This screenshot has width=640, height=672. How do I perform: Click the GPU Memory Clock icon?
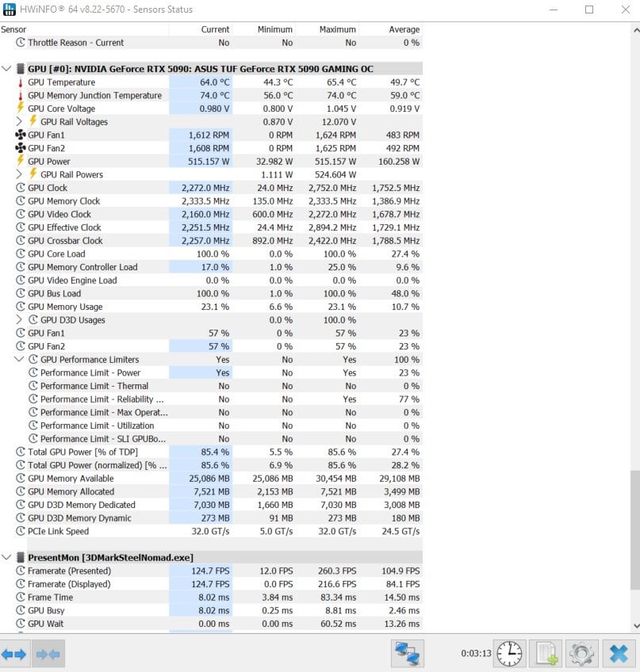[20, 201]
